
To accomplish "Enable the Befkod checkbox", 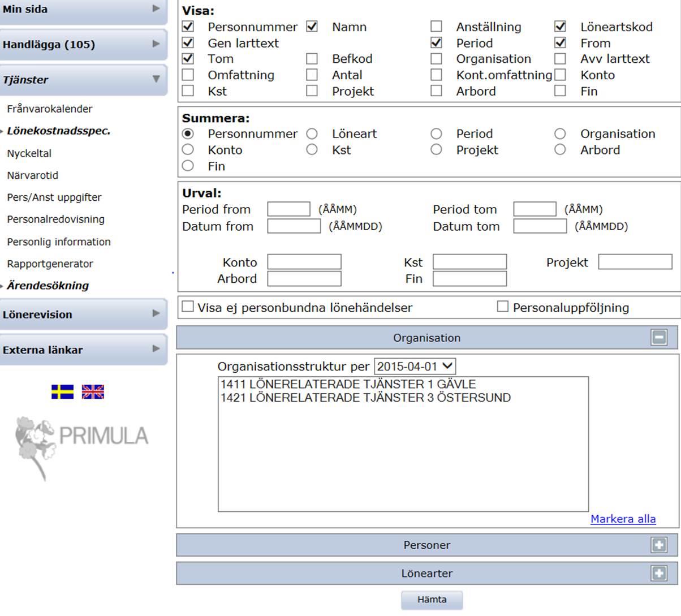I will [312, 58].
